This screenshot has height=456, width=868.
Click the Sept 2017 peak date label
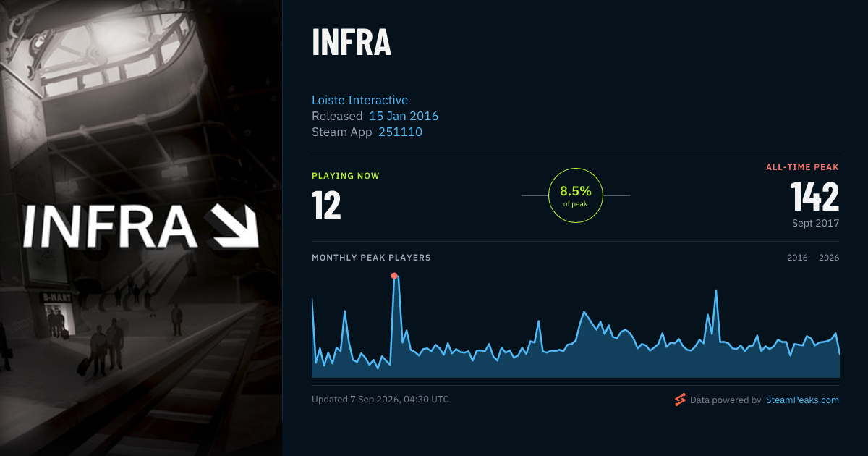[816, 223]
